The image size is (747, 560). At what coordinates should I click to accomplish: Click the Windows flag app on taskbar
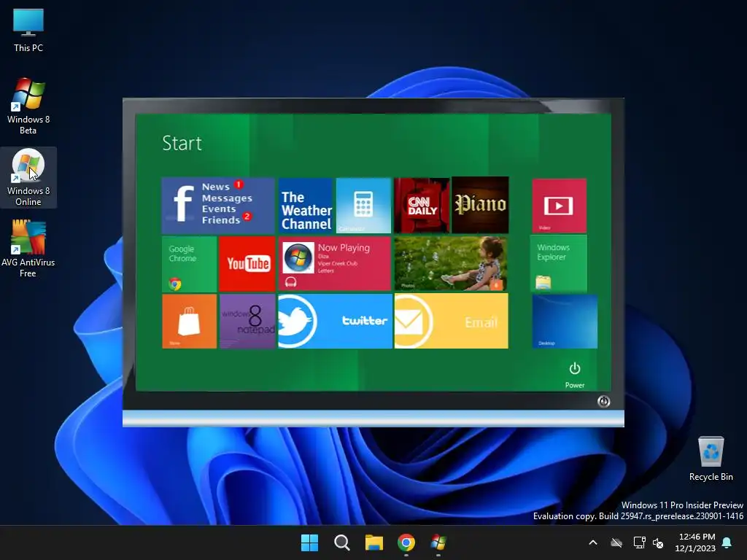pos(438,542)
